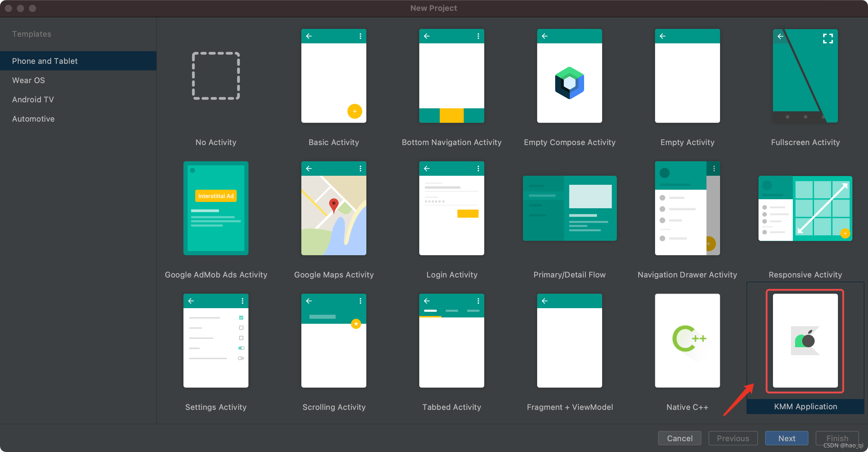Click the No Activity label
This screenshot has width=868, height=452.
[x=216, y=142]
